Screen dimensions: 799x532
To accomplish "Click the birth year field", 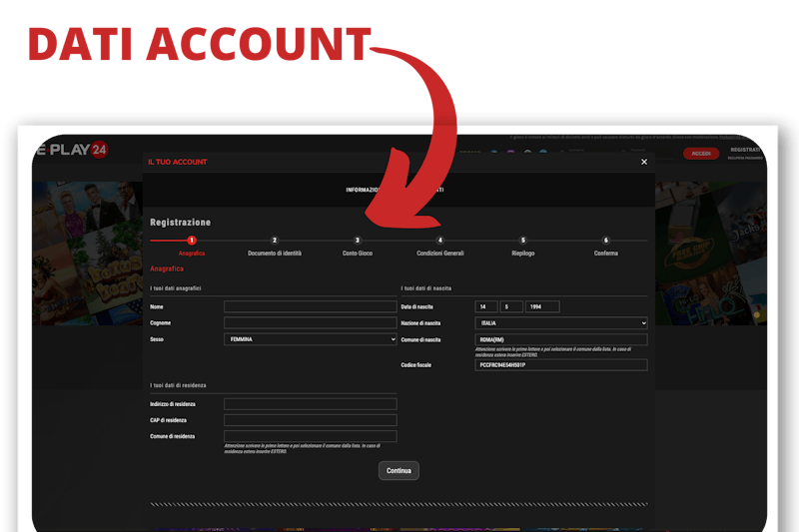I will click(542, 307).
